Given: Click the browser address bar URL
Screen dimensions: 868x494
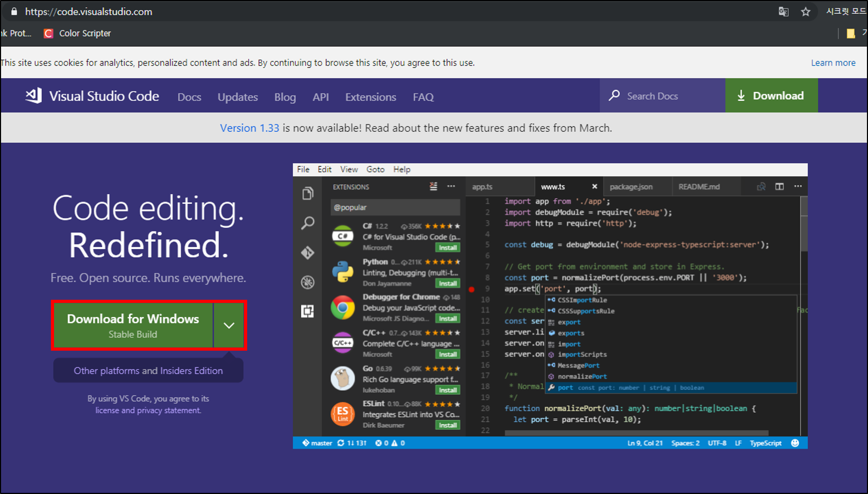Looking at the screenshot, I should pos(89,12).
